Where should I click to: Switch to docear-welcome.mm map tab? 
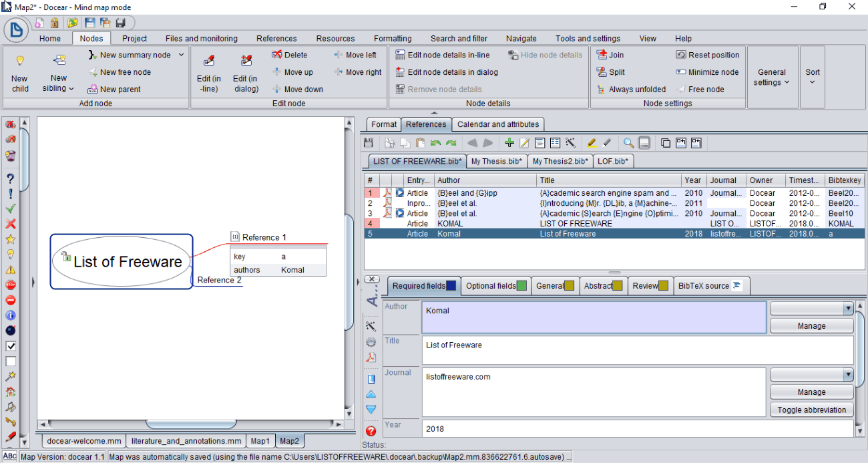click(84, 441)
